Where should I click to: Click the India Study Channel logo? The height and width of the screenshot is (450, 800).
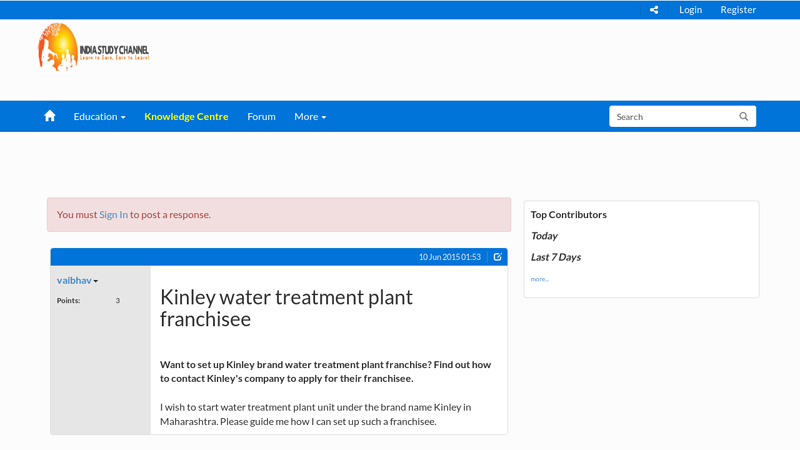[93, 47]
